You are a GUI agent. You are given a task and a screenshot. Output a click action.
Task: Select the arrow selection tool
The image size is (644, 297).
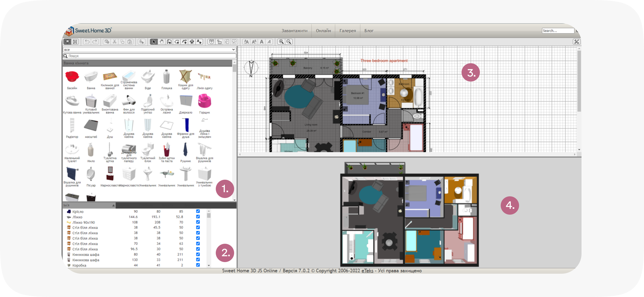pos(154,42)
